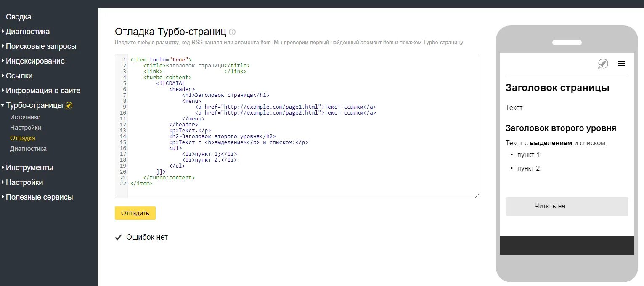This screenshot has height=286, width=644.
Task: Expand the Поисковые запросы section arrow
Action: pos(3,46)
